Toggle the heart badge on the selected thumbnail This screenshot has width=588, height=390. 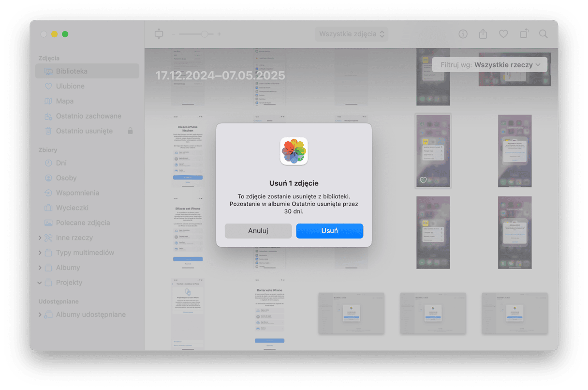tap(423, 180)
